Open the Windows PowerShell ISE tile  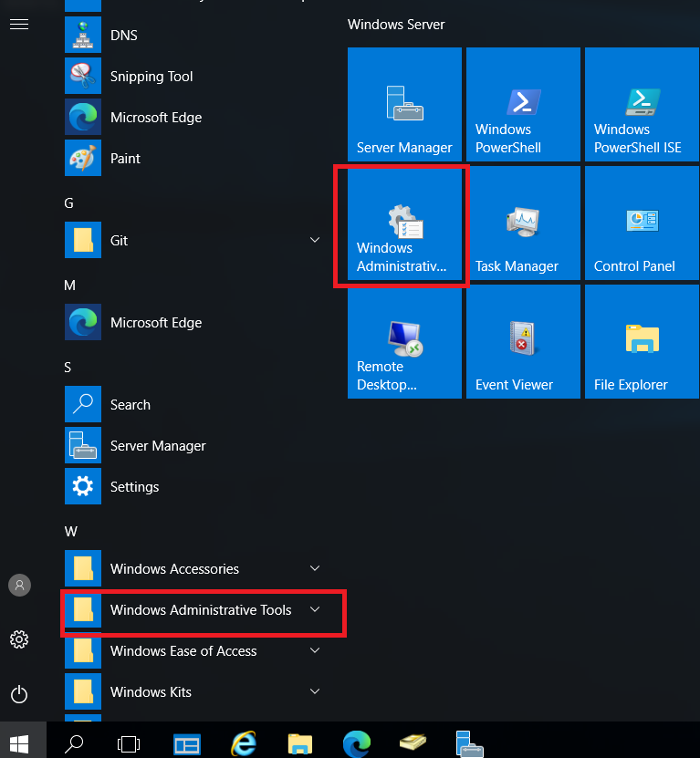pos(642,105)
